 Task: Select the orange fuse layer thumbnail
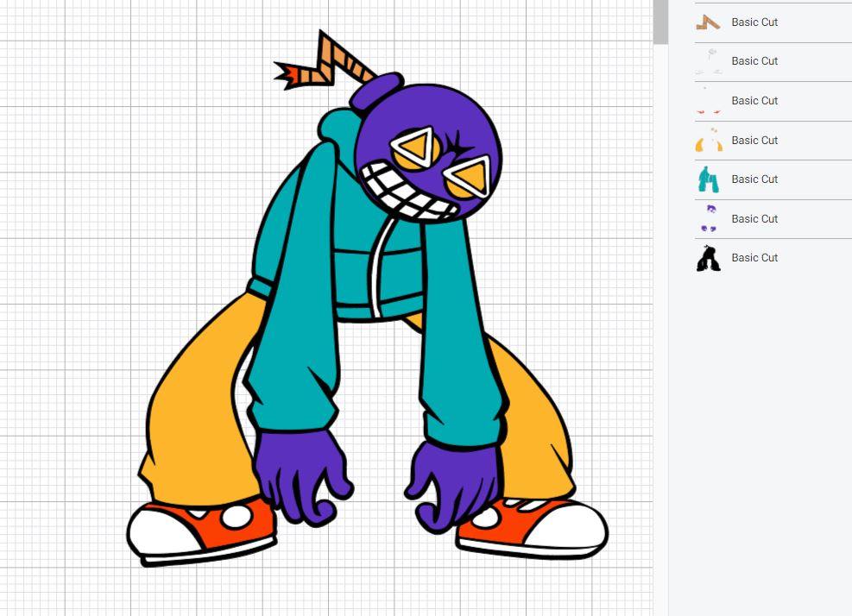[x=708, y=22]
